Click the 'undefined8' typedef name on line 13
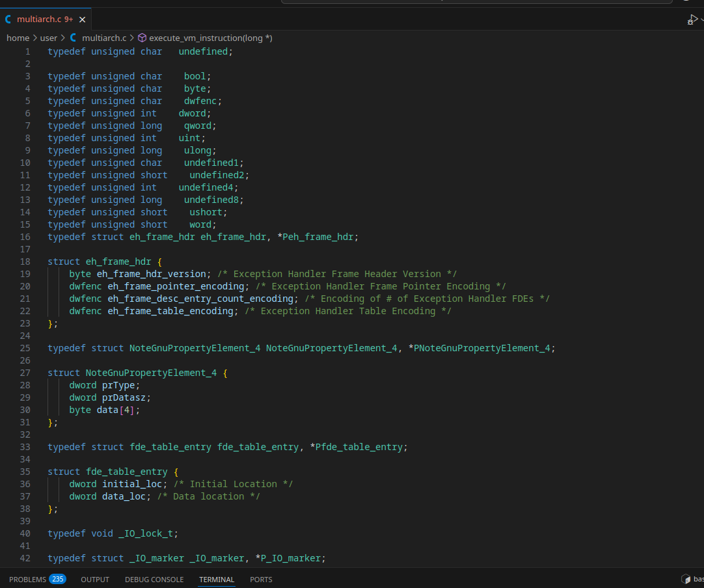Screen dimensions: 704x588 [x=211, y=200]
